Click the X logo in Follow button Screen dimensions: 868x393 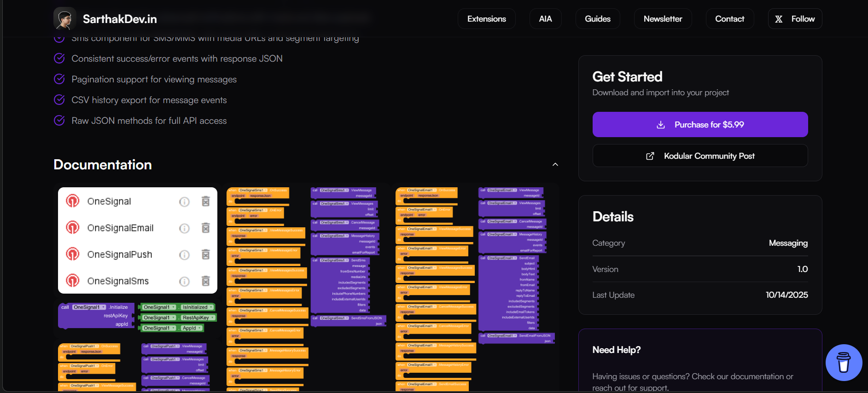pos(779,19)
